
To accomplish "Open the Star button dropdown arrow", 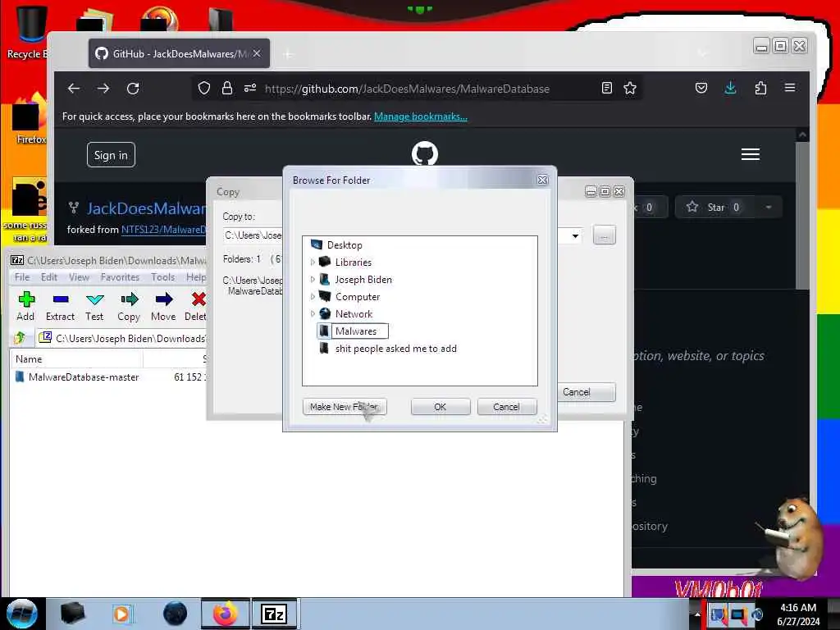I will [x=768, y=208].
